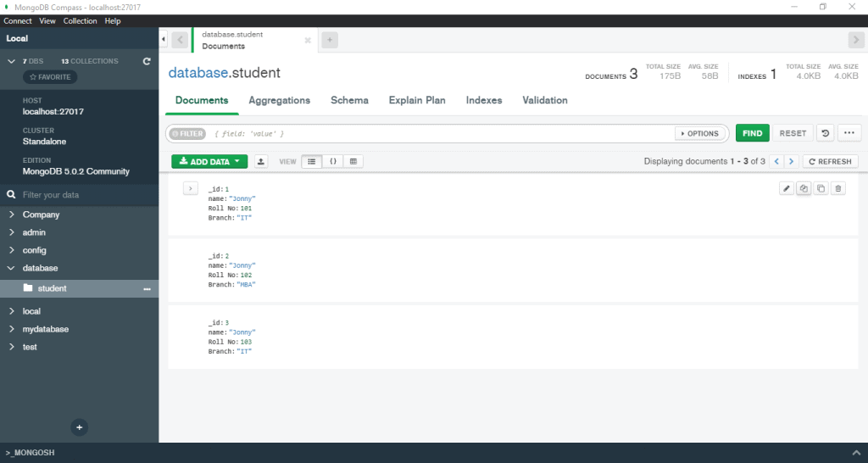Open the Connect menu
This screenshot has width=868, height=463.
(x=18, y=21)
